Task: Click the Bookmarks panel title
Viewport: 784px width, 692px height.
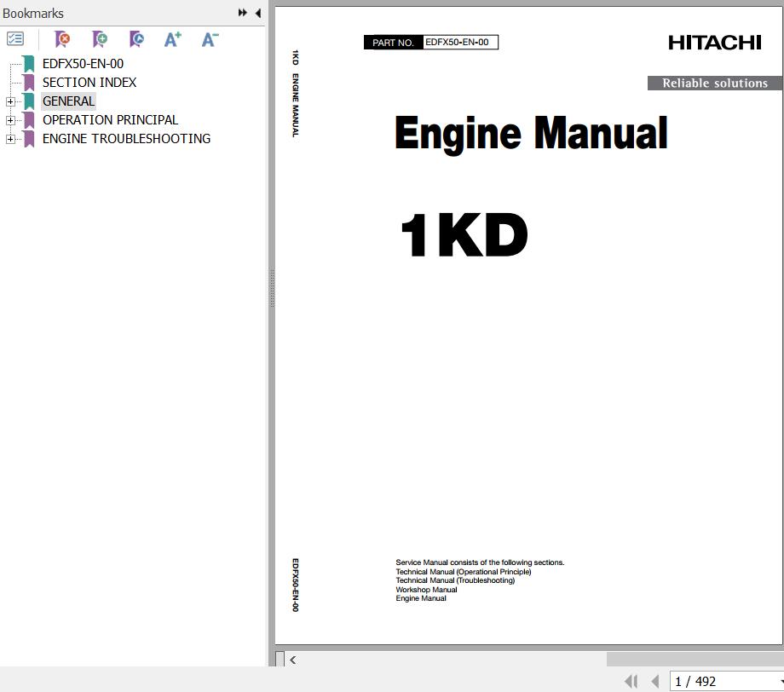Action: [33, 14]
